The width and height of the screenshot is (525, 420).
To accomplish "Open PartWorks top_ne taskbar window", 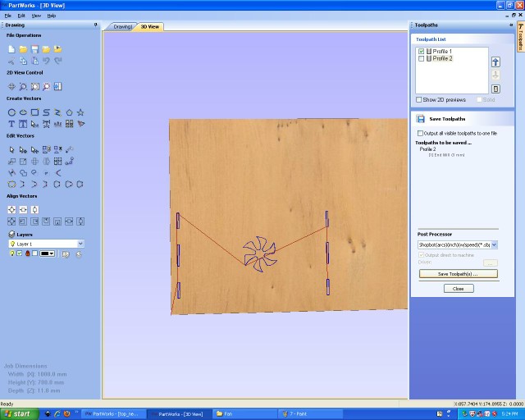I will pos(113,414).
